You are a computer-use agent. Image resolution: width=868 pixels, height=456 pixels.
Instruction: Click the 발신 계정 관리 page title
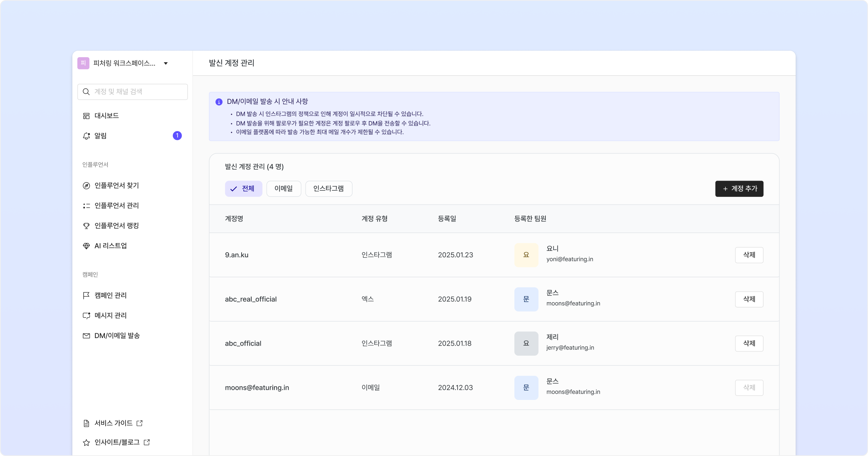(x=231, y=63)
